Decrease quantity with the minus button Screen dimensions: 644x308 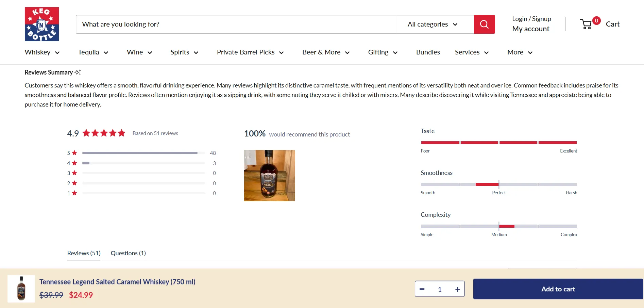(x=422, y=289)
